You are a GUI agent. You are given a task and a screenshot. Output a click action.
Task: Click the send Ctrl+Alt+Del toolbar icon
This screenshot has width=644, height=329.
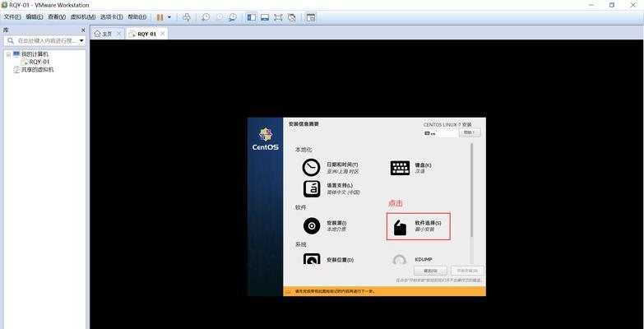(x=187, y=17)
